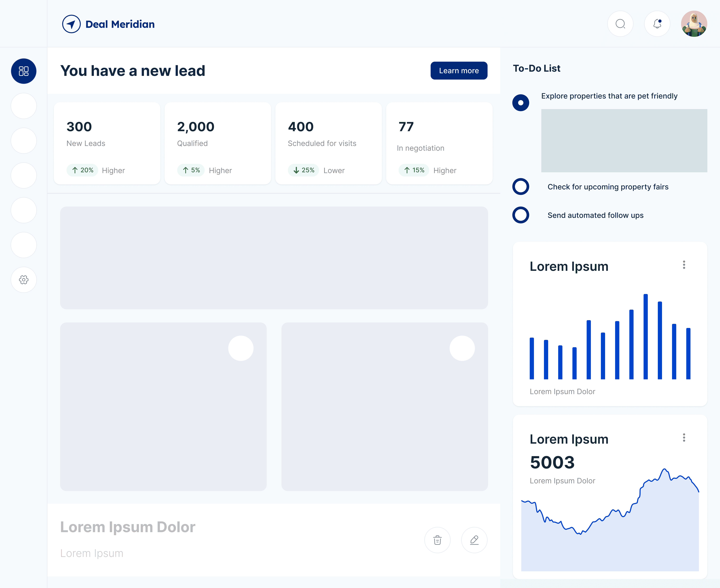The image size is (720, 588).
Task: Select the dashboard grid sidebar icon
Action: point(24,71)
